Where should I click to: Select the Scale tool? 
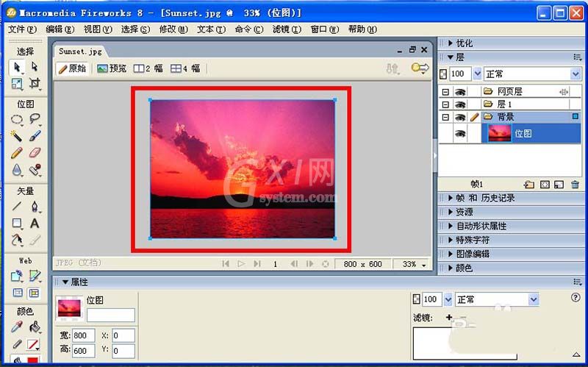[17, 83]
